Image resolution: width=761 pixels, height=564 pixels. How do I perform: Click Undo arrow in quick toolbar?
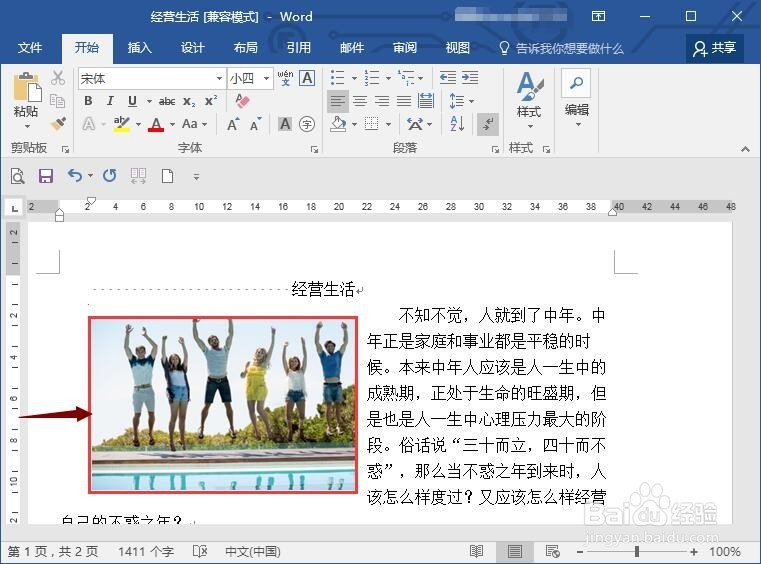click(x=75, y=176)
